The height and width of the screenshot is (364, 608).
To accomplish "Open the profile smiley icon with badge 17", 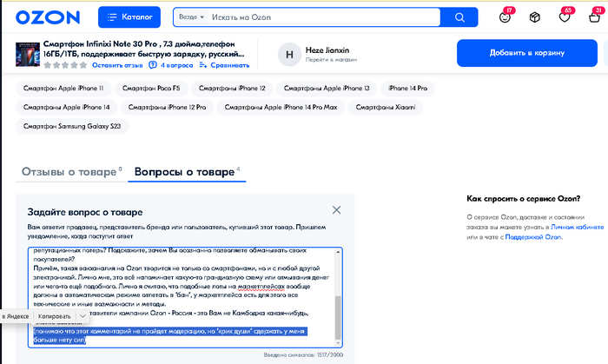I will pos(505,17).
